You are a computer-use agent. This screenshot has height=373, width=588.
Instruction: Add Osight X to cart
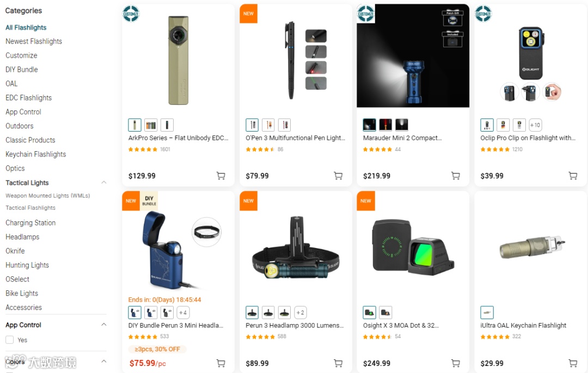(456, 363)
